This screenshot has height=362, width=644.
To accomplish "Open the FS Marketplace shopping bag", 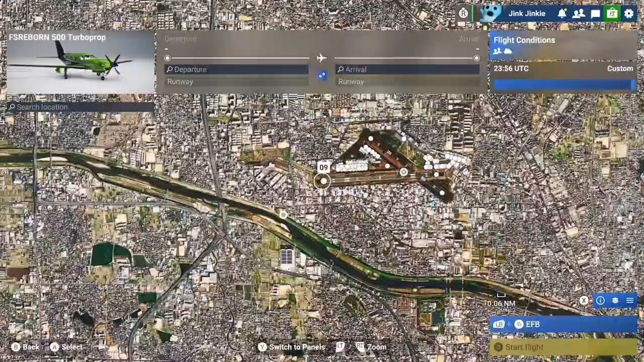I will 612,13.
